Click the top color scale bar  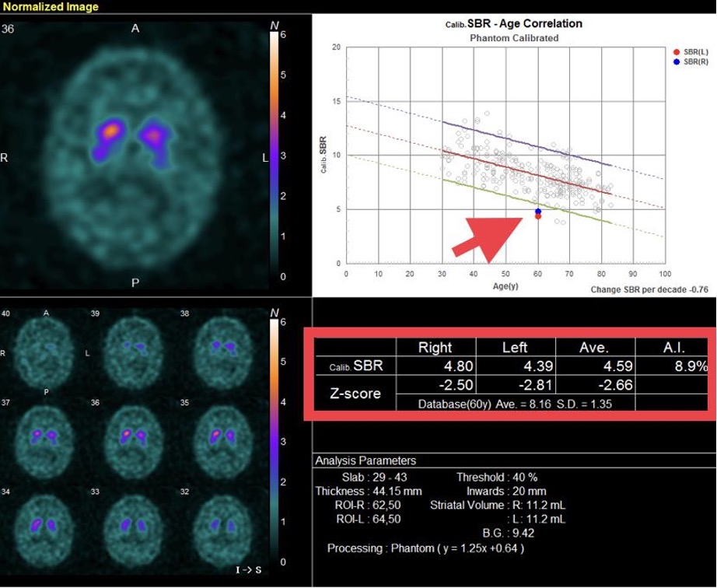[x=273, y=156]
